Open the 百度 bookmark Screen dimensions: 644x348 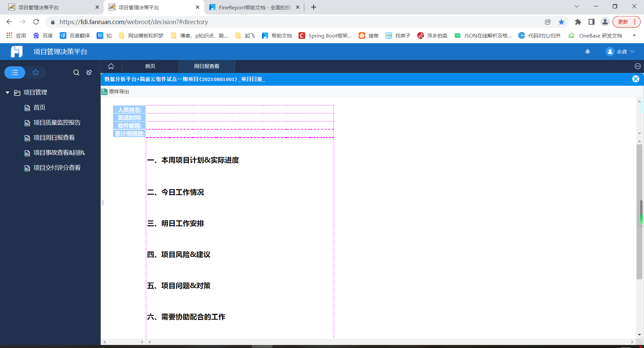coord(43,36)
